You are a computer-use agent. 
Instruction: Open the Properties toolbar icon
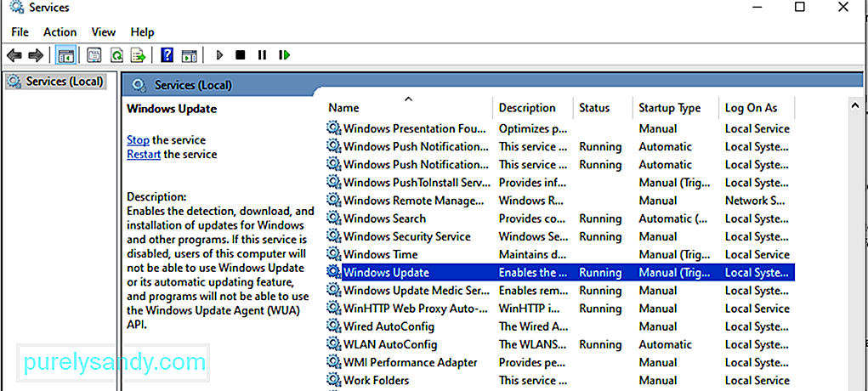pos(94,55)
